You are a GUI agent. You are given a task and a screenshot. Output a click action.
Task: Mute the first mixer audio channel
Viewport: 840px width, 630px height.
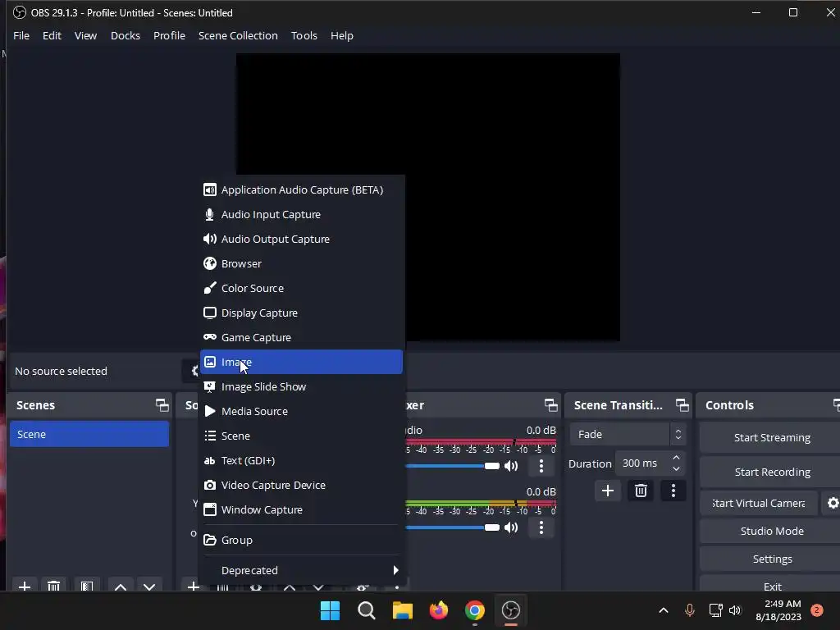(511, 466)
